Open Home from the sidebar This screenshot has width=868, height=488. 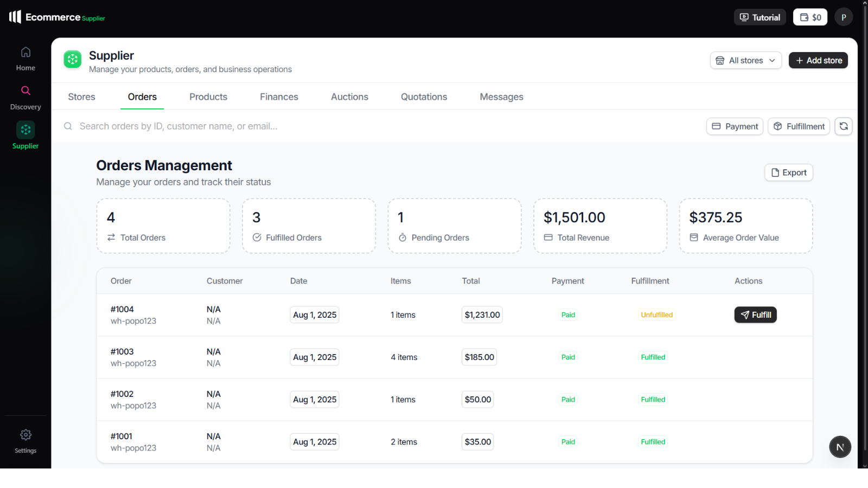coord(25,59)
